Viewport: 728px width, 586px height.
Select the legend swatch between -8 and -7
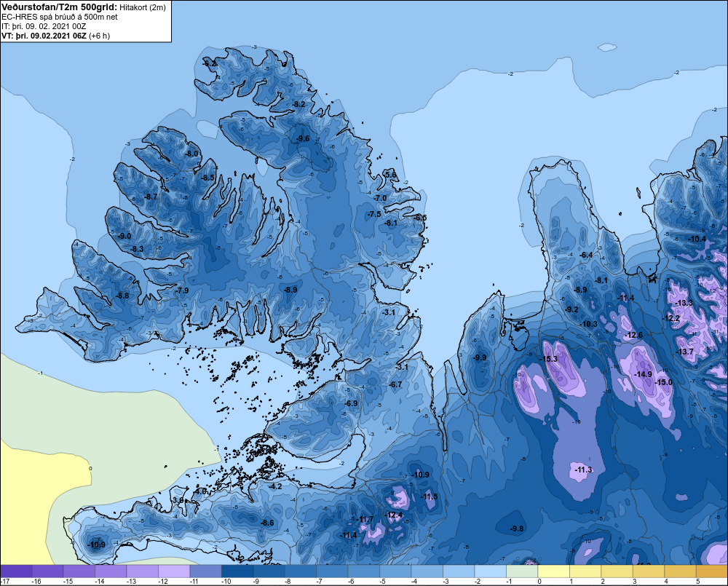pos(301,571)
